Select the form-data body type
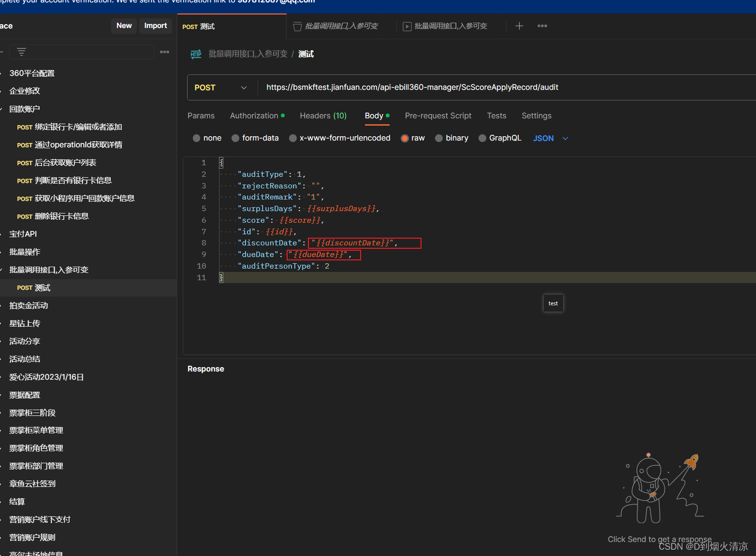The height and width of the screenshot is (556, 756). [235, 138]
